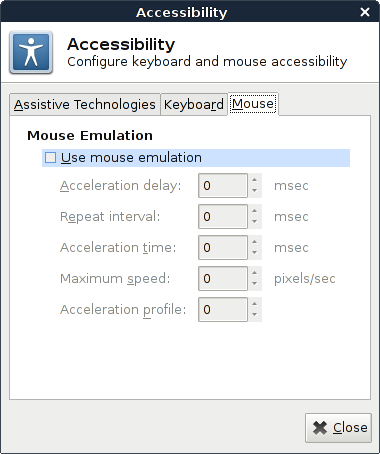Click the Close button at bottom
Image resolution: width=380 pixels, height=454 pixels.
[338, 428]
